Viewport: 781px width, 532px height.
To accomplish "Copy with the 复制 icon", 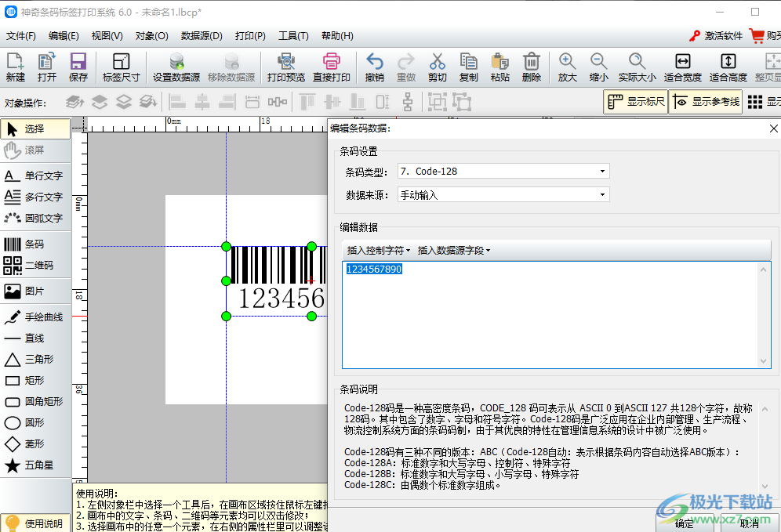I will 469,67.
